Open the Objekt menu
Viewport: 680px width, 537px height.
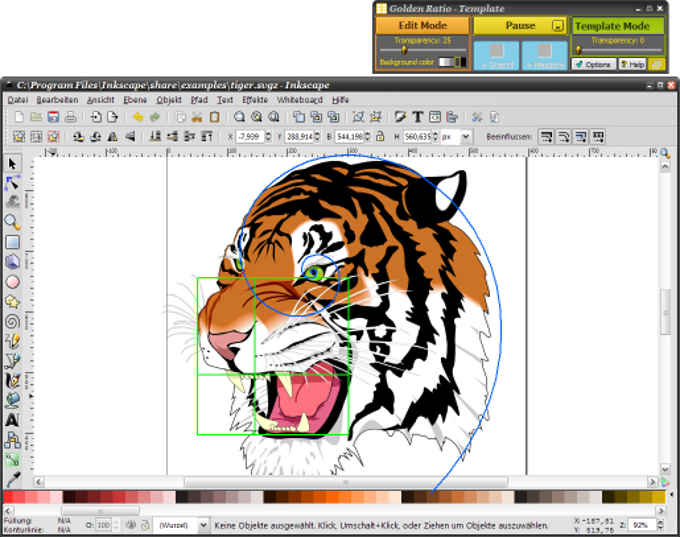[x=169, y=100]
